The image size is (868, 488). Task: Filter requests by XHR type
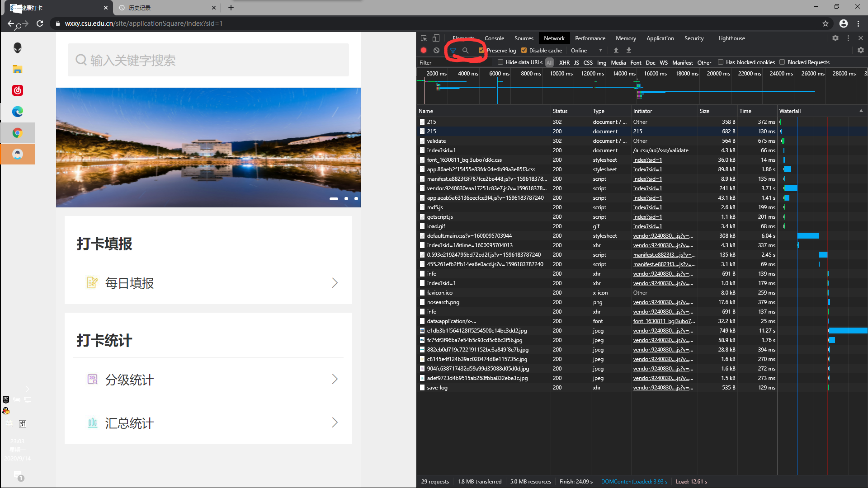[x=564, y=63]
